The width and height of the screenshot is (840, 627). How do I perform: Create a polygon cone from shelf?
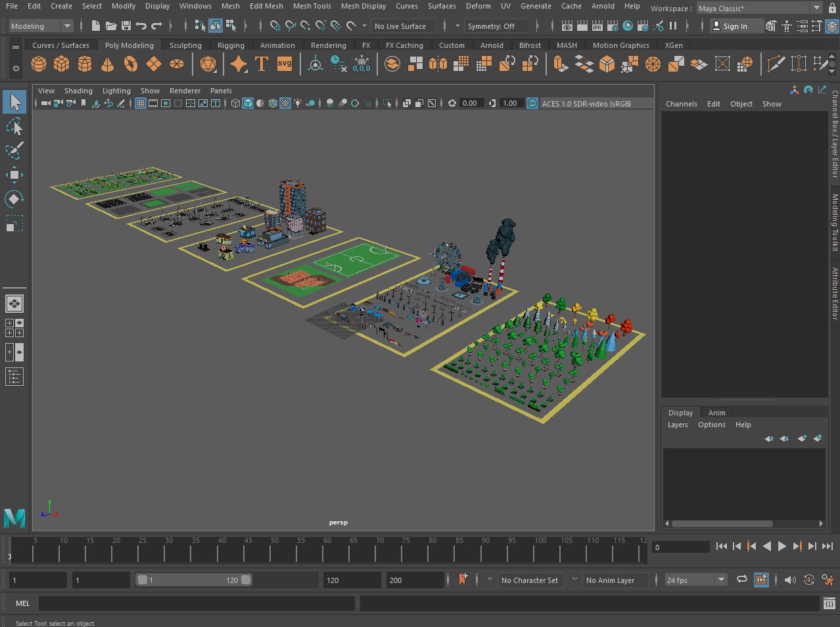(x=107, y=64)
